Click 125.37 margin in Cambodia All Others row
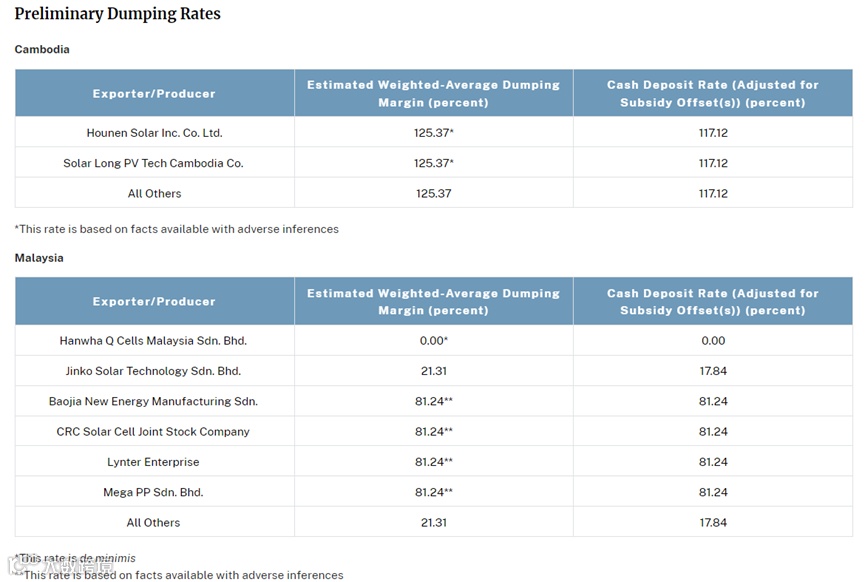 click(434, 194)
